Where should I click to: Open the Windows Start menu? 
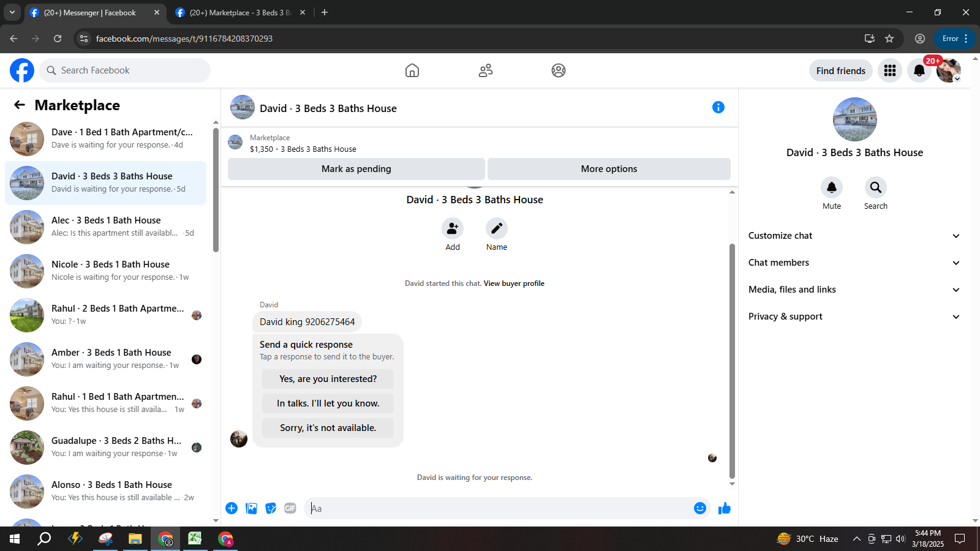15,539
